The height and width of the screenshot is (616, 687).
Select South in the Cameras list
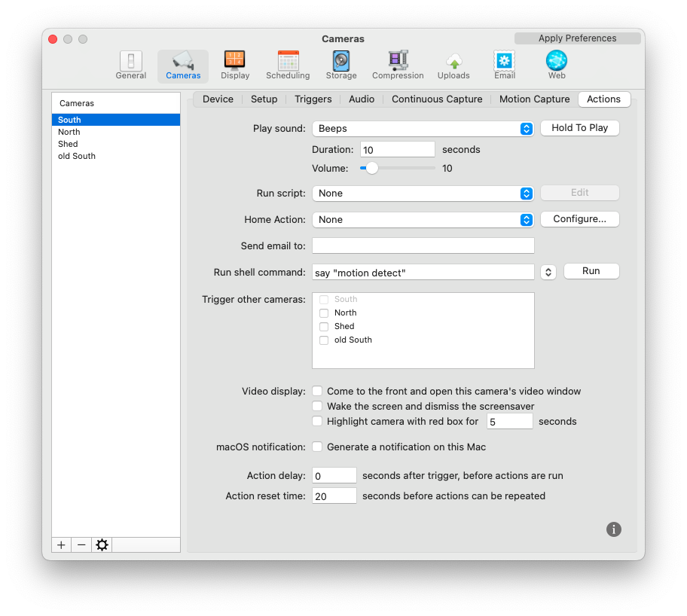point(116,120)
